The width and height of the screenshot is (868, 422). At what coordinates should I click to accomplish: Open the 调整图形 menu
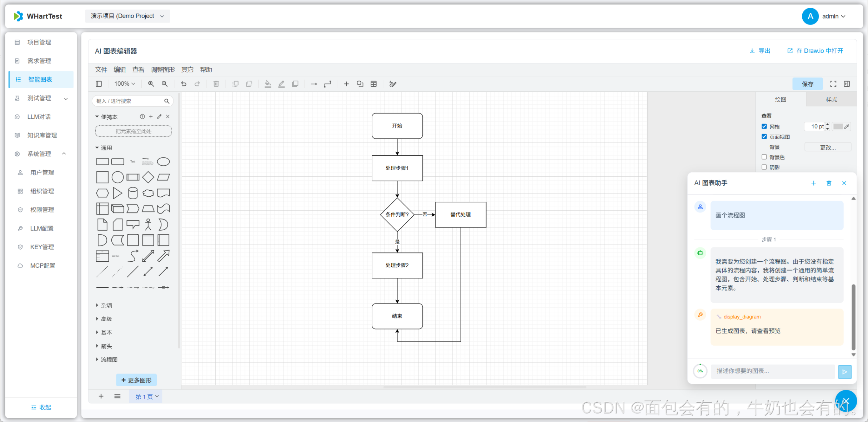pos(163,70)
